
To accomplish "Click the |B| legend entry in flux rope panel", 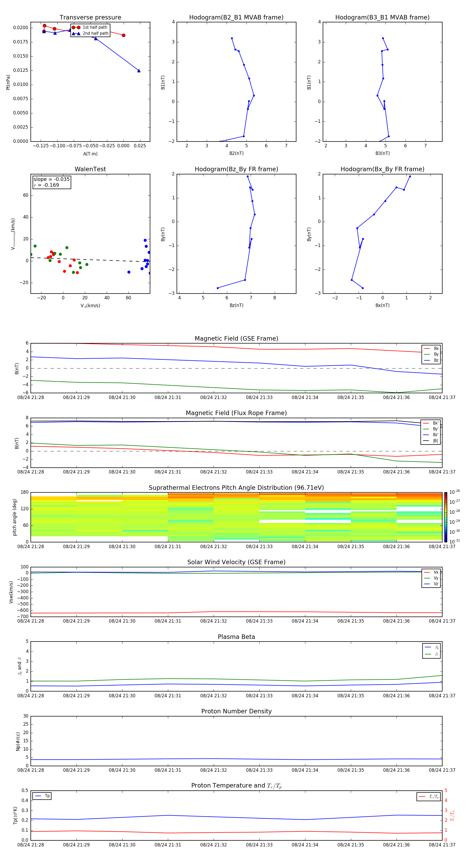I will pyautogui.click(x=431, y=441).
